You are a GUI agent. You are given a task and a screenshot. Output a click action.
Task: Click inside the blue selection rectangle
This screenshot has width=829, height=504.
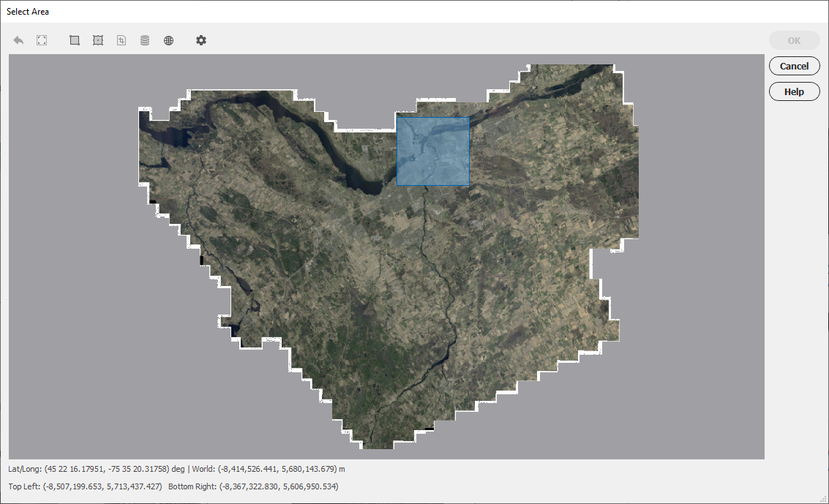[433, 151]
